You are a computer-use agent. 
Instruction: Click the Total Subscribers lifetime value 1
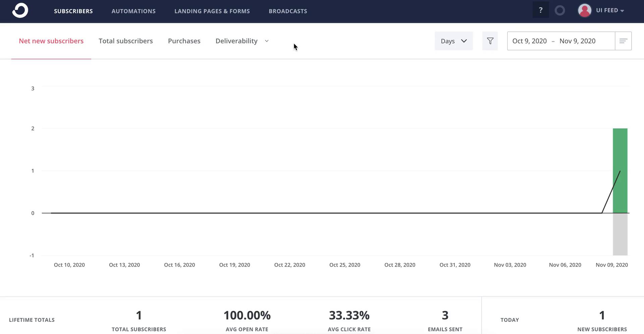pyautogui.click(x=139, y=315)
